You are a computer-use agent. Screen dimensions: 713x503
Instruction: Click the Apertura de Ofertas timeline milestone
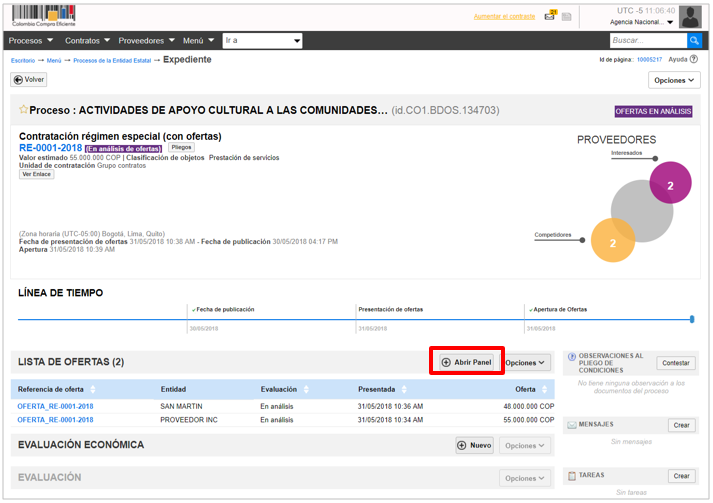click(558, 310)
